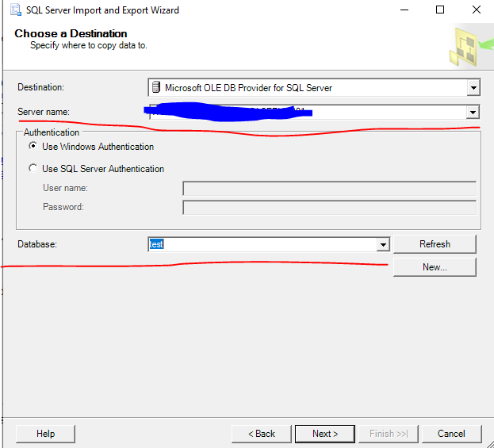Click the Server name: label
Image resolution: width=494 pixels, height=448 pixels.
[x=44, y=112]
